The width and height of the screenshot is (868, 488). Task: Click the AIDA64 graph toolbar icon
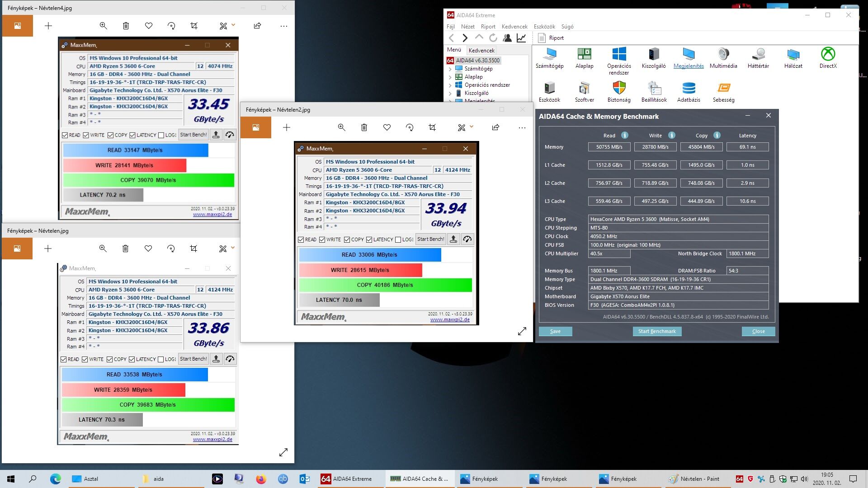[521, 38]
